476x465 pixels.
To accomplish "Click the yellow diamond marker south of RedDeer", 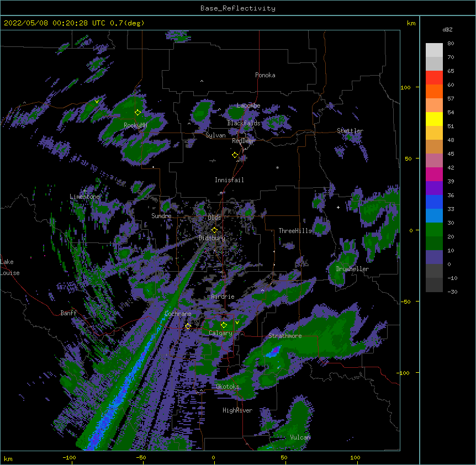I will click(x=235, y=155).
